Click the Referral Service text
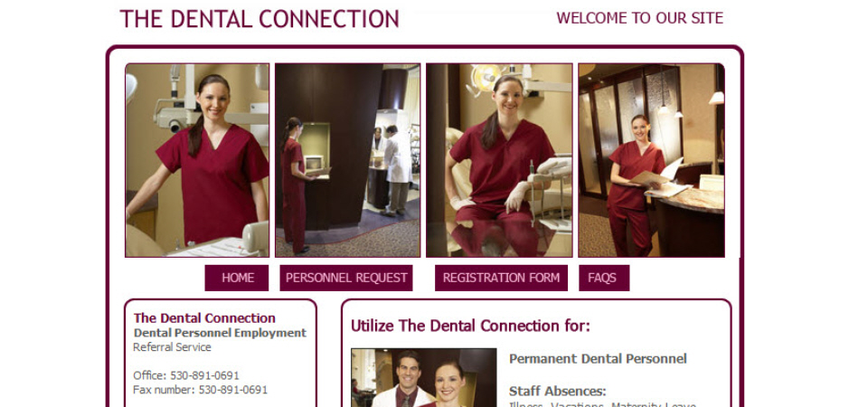 coord(172,347)
